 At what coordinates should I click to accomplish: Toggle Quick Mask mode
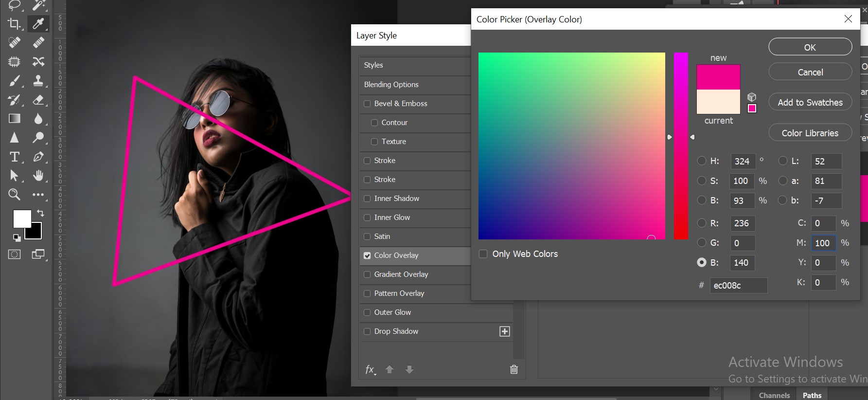[x=15, y=254]
